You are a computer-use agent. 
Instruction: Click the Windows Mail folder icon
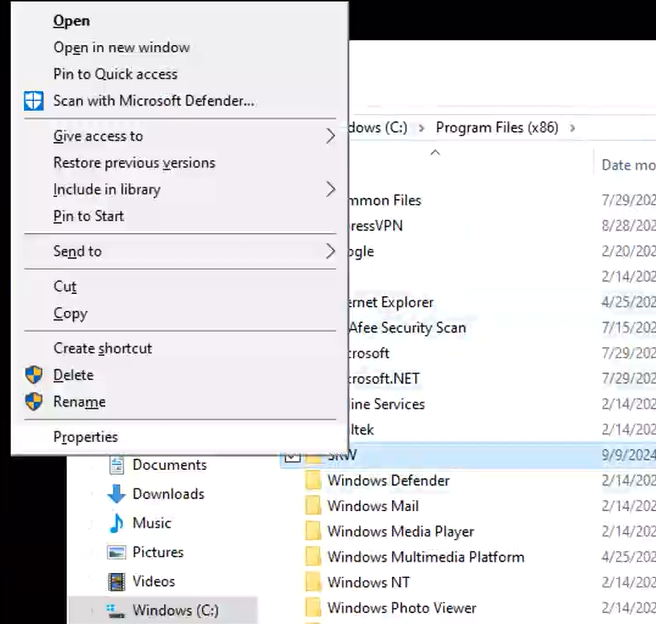tap(313, 506)
